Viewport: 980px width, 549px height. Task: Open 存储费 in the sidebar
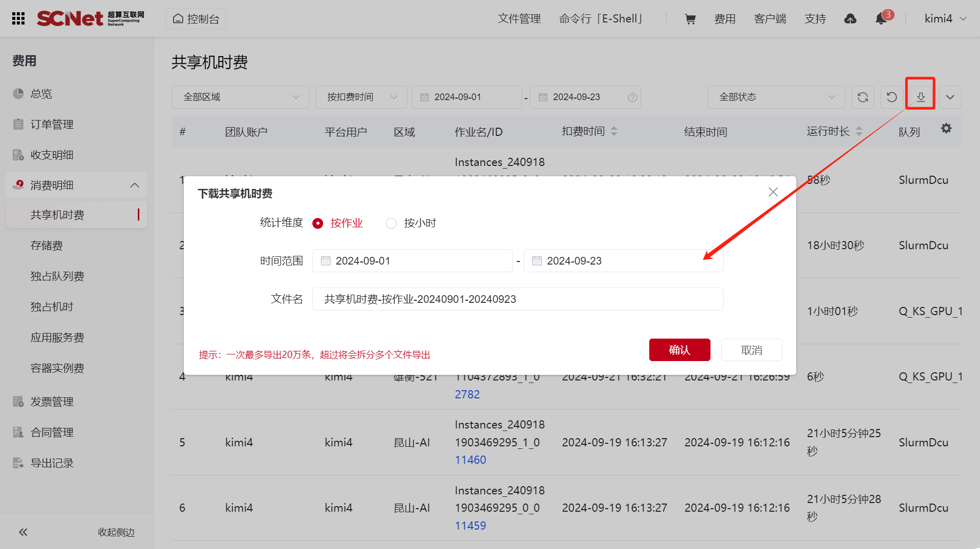click(x=46, y=246)
